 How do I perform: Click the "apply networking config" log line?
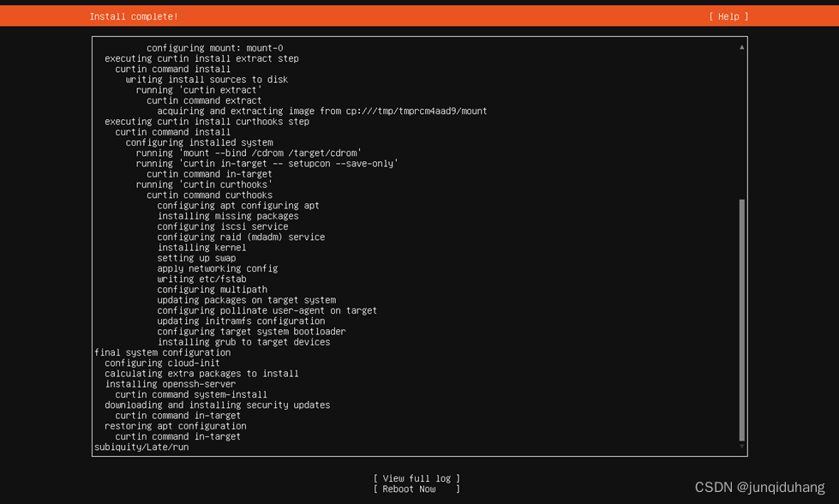(x=217, y=268)
